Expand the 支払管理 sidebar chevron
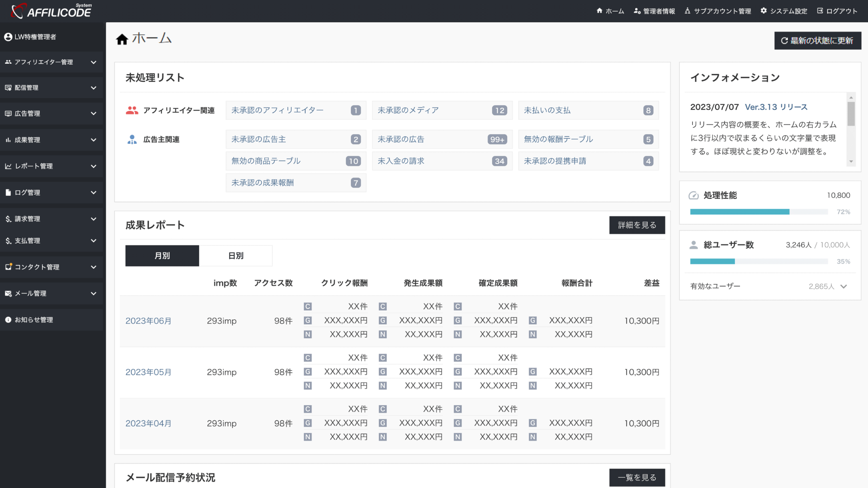The image size is (868, 488). tap(94, 241)
